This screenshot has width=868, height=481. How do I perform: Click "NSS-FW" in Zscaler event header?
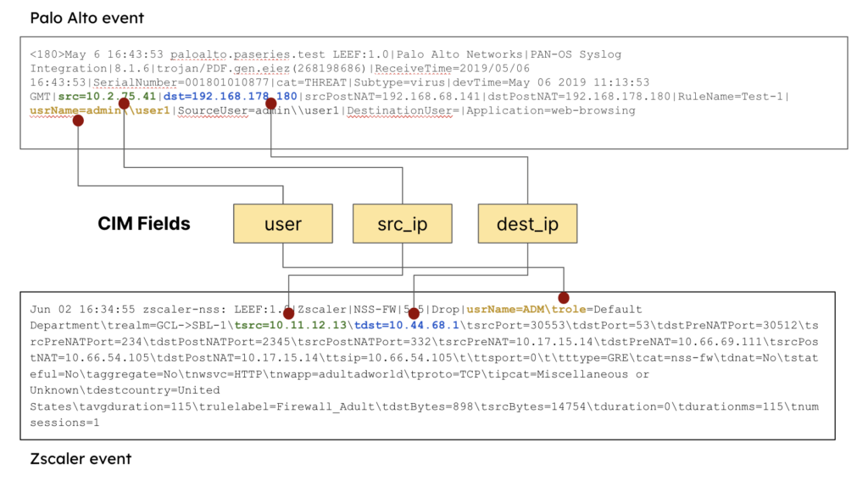tap(375, 309)
